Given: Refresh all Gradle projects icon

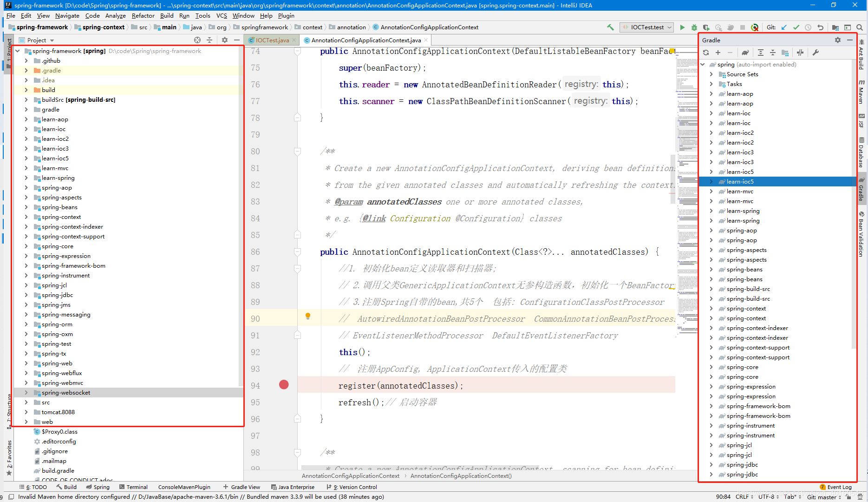Looking at the screenshot, I should point(706,53).
